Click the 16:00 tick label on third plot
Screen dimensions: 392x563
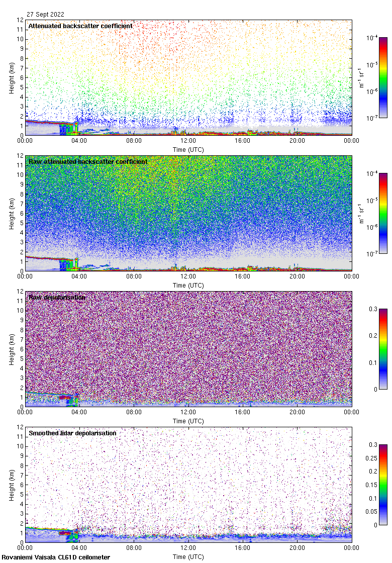(x=243, y=412)
